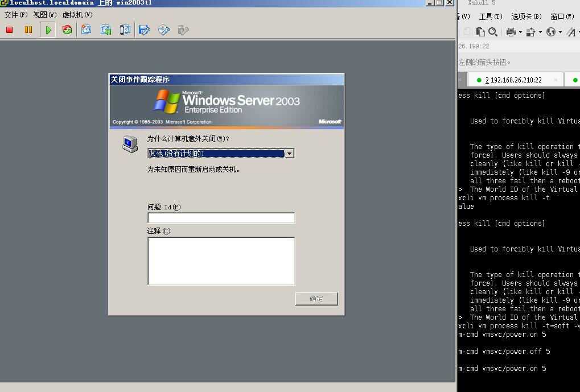
Task: Click the 为未知原因而重新启动或关机 description text
Action: pos(194,170)
